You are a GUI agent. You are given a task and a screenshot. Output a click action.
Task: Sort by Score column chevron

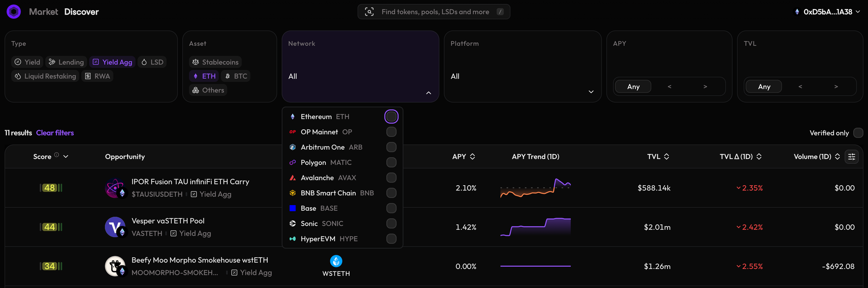(66, 157)
